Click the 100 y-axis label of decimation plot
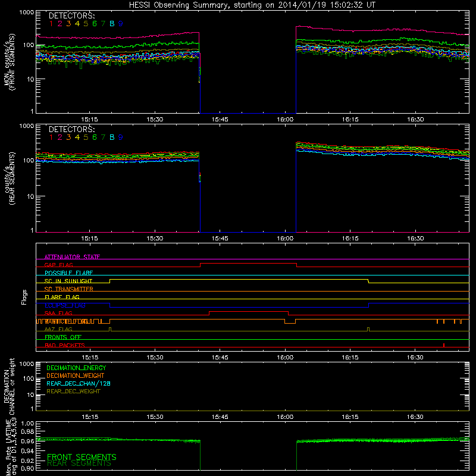 [29, 378]
